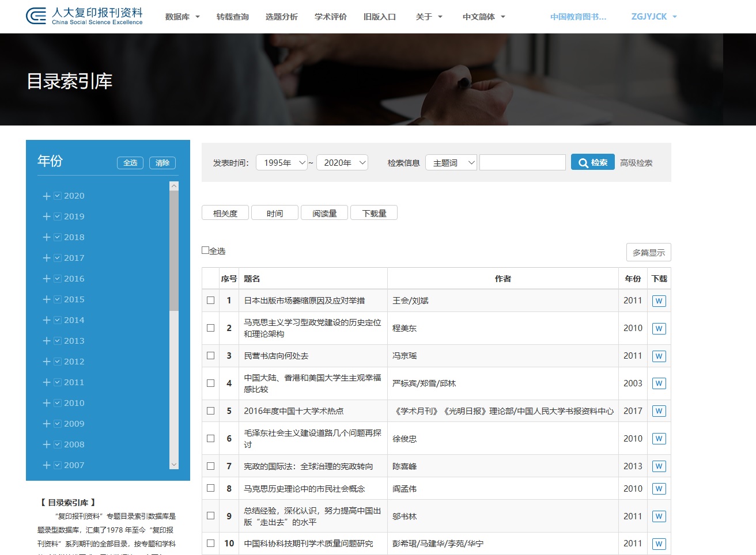Open the 主题词 search field dropdown
This screenshot has width=756, height=555.
pos(451,162)
